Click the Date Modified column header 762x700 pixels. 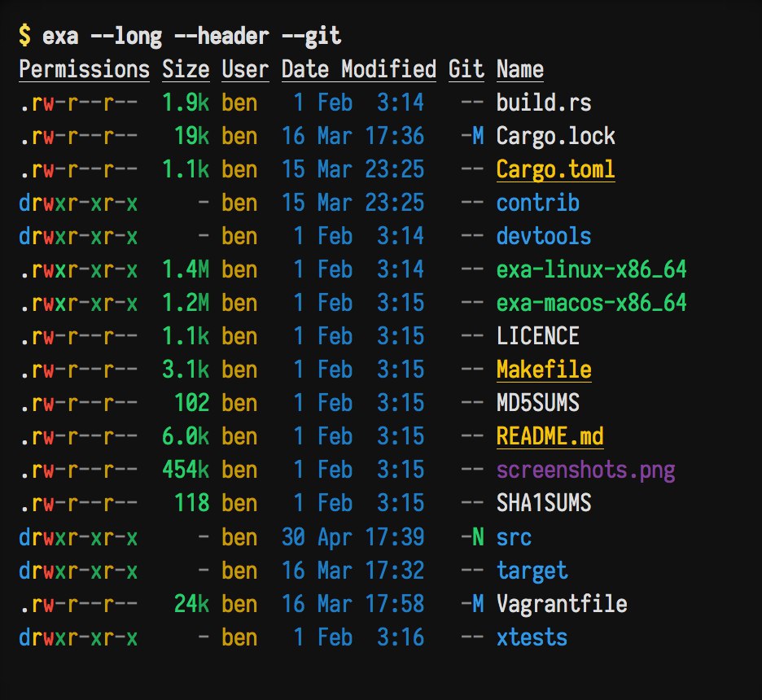tap(359, 69)
